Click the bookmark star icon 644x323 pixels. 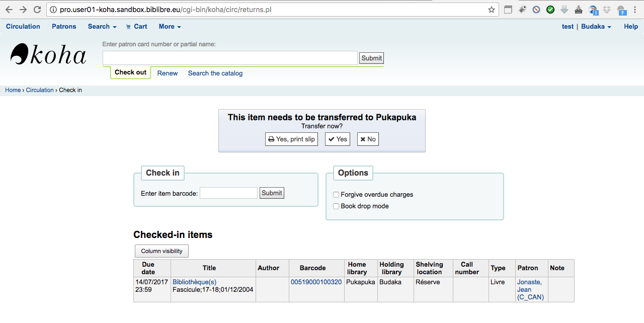(x=492, y=10)
